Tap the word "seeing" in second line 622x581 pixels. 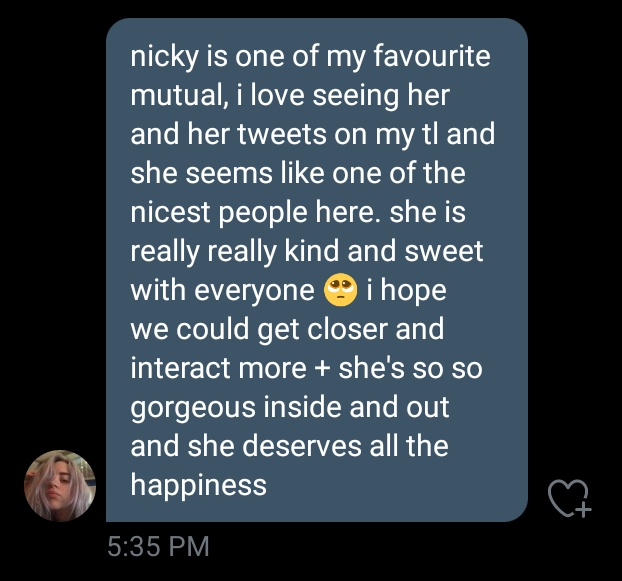[x=355, y=97]
